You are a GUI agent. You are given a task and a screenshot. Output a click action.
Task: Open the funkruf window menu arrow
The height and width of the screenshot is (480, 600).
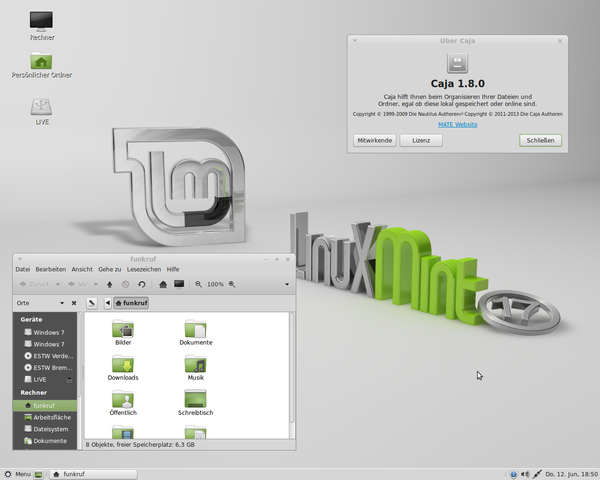(x=20, y=259)
